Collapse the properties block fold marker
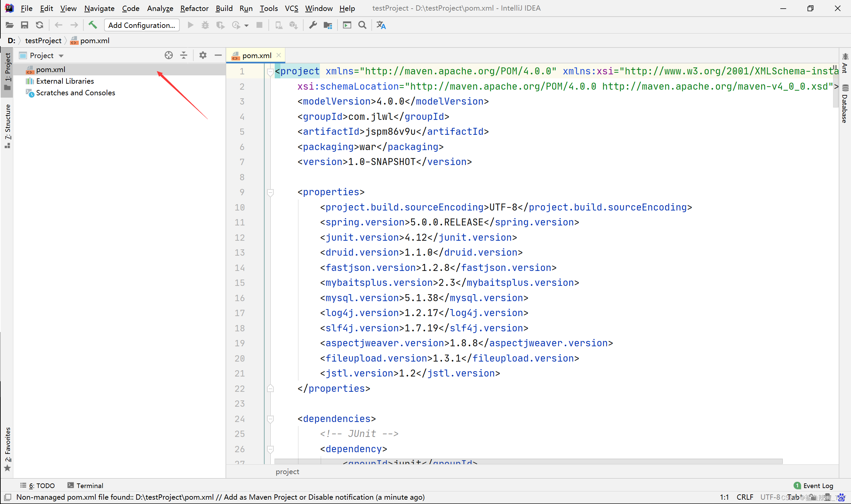 (x=270, y=193)
